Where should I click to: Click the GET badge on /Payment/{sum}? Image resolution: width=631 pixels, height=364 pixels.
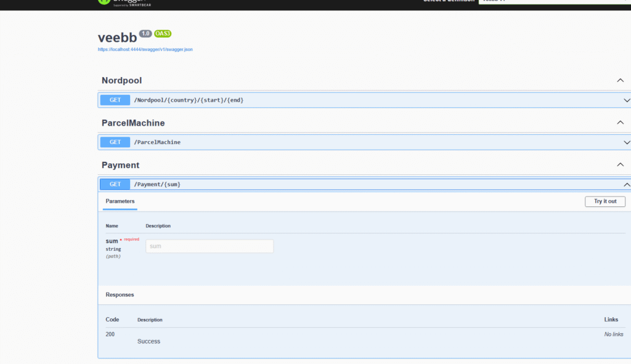pyautogui.click(x=115, y=184)
